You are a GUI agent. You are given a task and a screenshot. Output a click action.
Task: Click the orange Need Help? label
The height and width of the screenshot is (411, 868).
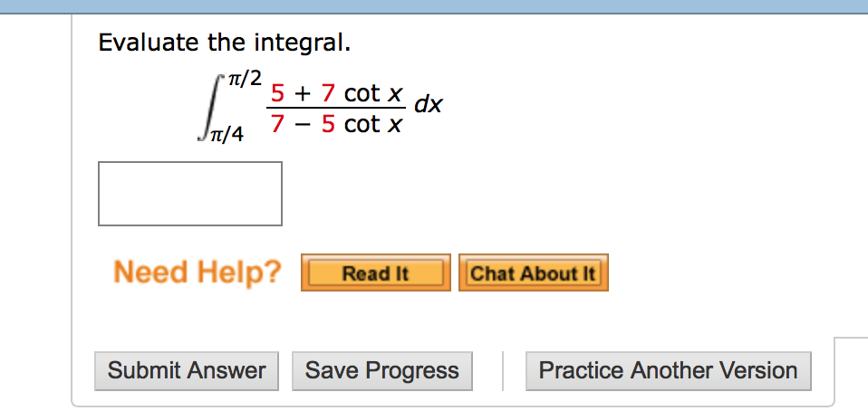198,272
